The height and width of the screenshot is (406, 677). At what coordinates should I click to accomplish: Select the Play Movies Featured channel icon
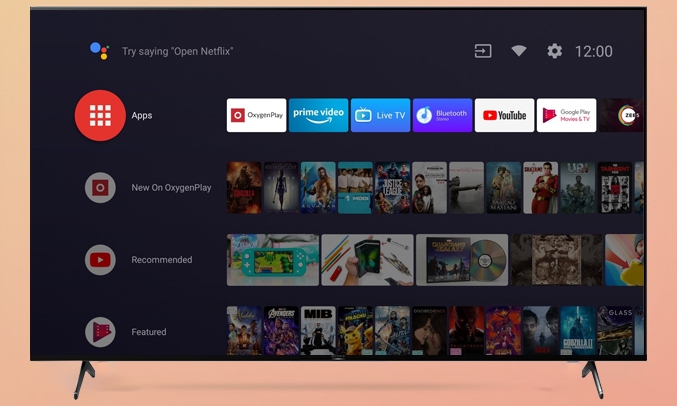100,332
